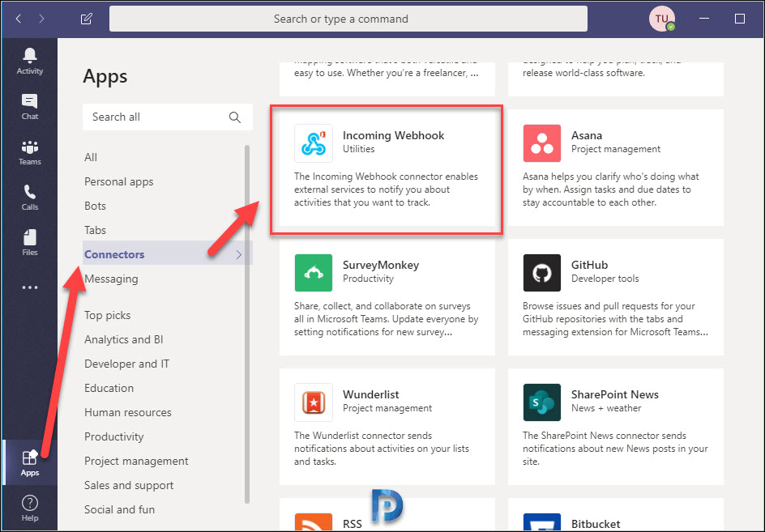Open the Top picks category
Screen dimensions: 765x532
(107, 315)
